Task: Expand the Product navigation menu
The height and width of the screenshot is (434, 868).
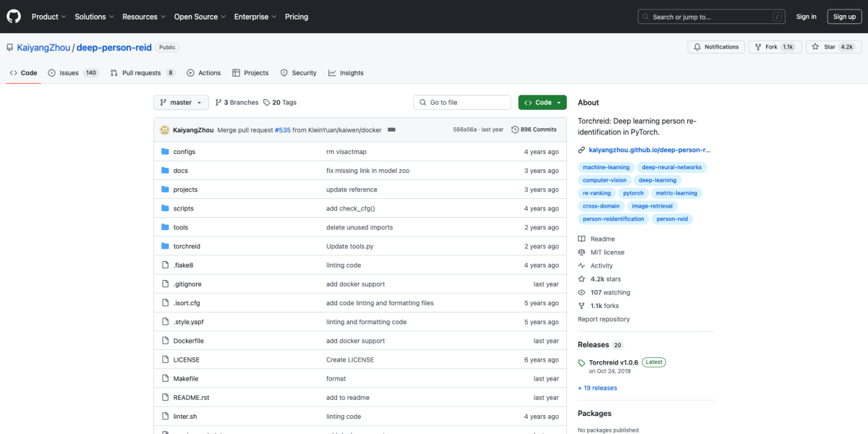Action: pos(48,17)
